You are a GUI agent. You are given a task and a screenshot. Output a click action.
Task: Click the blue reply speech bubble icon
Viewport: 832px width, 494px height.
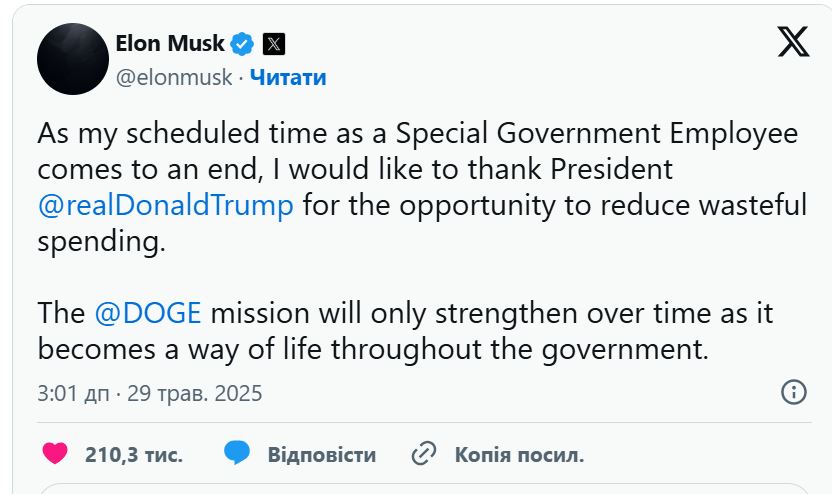237,454
